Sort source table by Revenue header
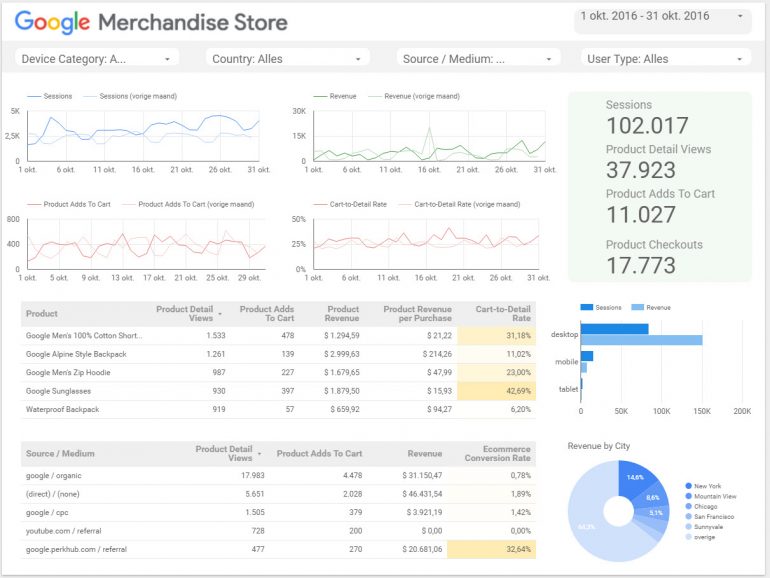The width and height of the screenshot is (770, 578). click(425, 453)
